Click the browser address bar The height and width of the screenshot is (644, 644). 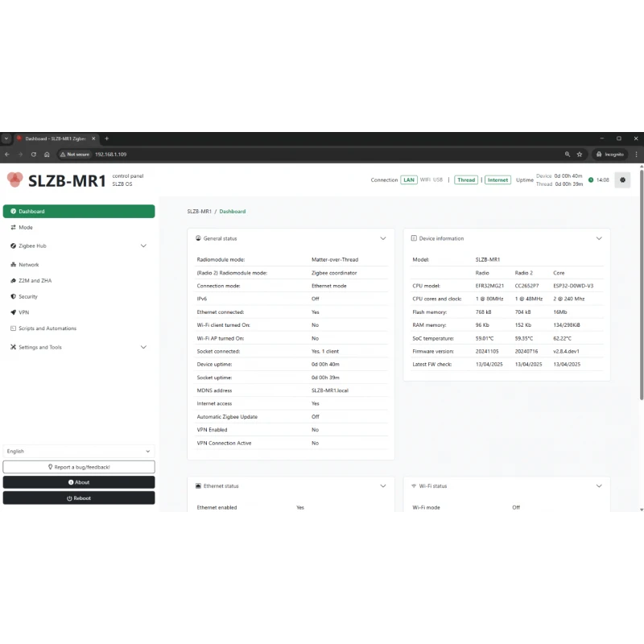[x=322, y=154]
